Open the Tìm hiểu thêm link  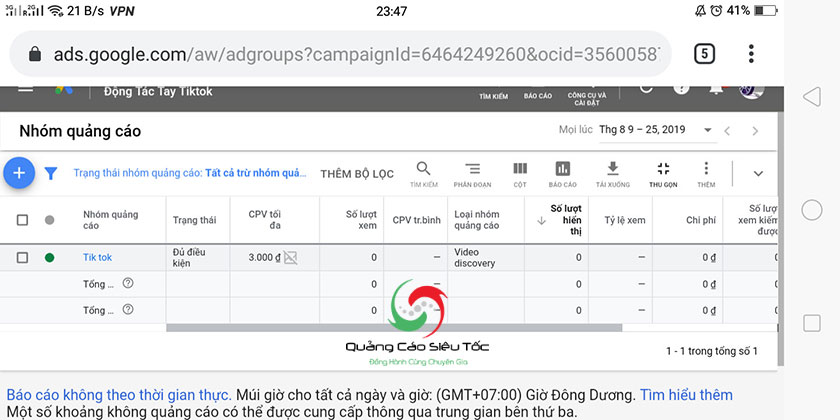[686, 395]
